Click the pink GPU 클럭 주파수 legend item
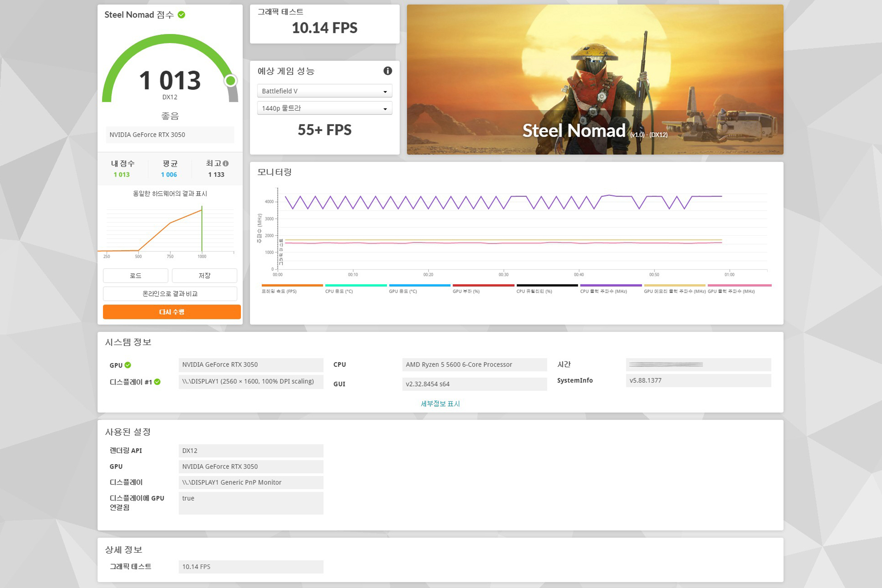 [x=731, y=291]
